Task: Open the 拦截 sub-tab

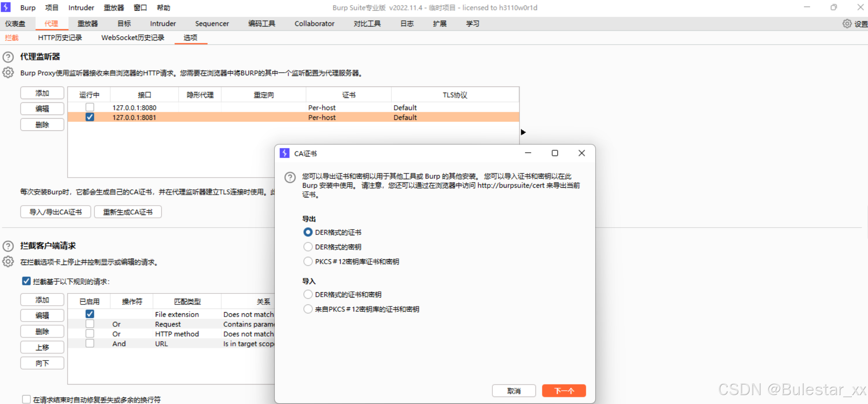Action: [x=12, y=38]
